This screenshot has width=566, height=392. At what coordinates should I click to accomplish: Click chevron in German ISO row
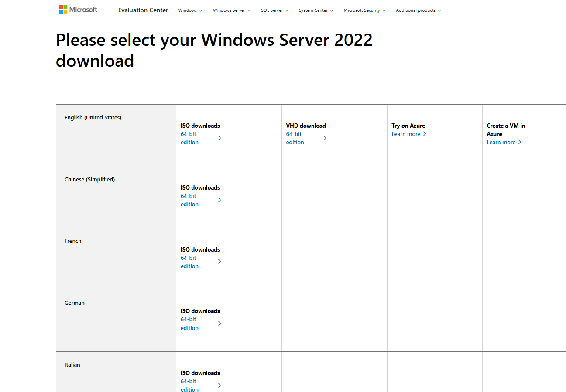click(x=220, y=324)
